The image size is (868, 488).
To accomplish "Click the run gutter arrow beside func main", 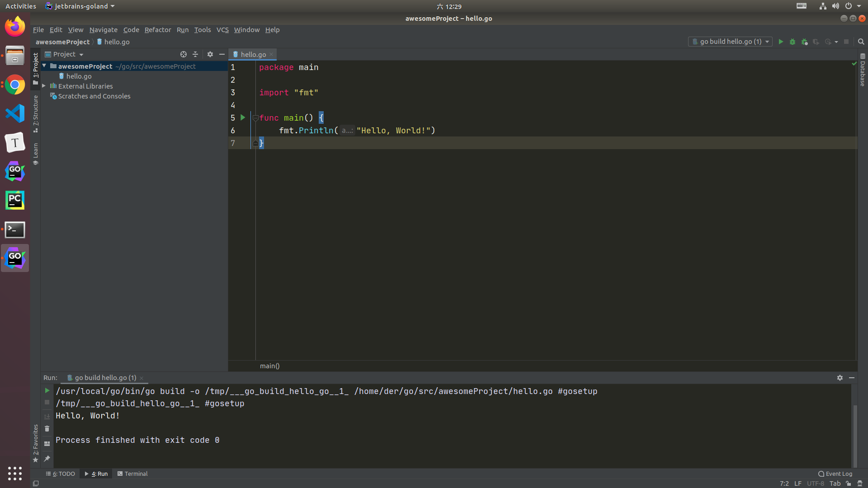I will pyautogui.click(x=243, y=117).
